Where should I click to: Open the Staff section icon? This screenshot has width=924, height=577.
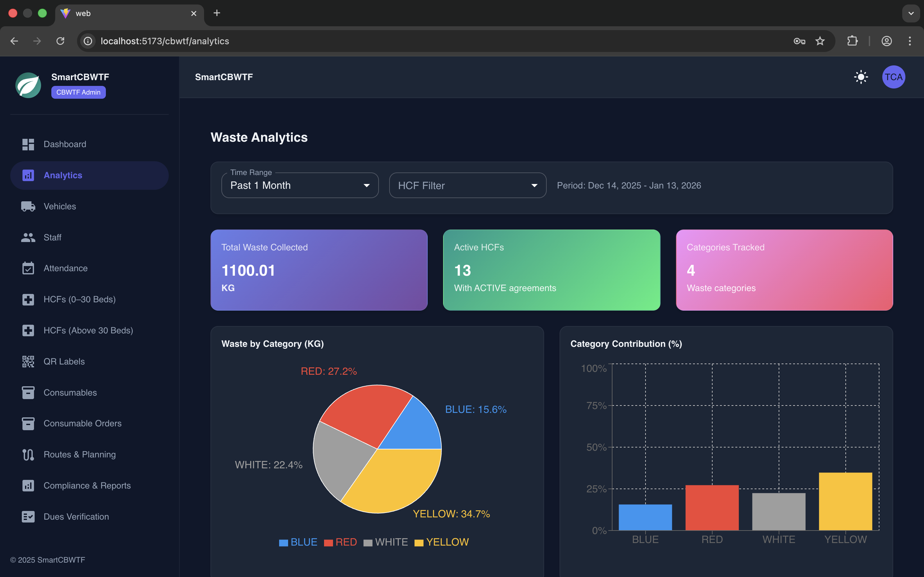click(x=28, y=237)
